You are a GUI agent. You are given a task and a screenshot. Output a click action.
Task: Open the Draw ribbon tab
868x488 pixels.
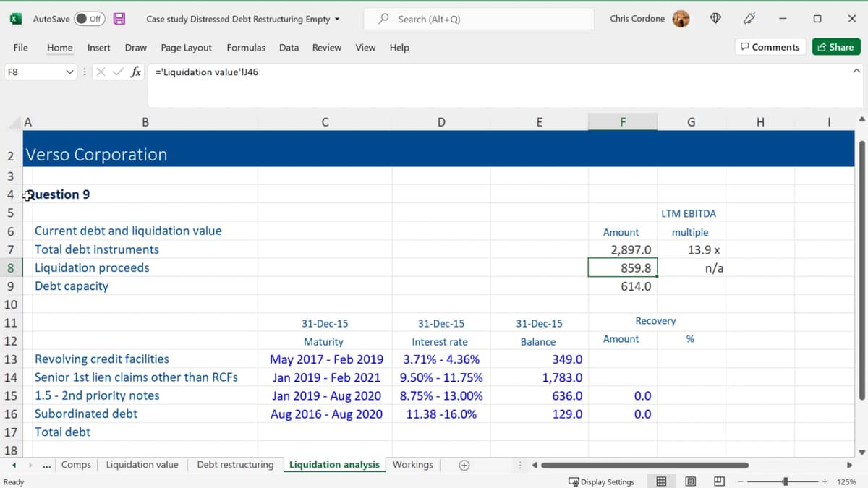click(x=136, y=48)
